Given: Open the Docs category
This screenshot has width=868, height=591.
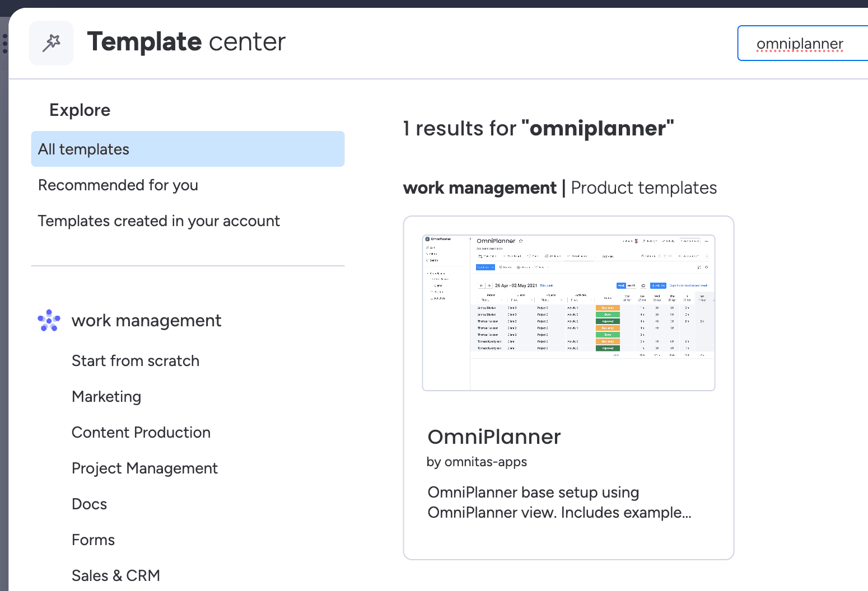Looking at the screenshot, I should [89, 504].
